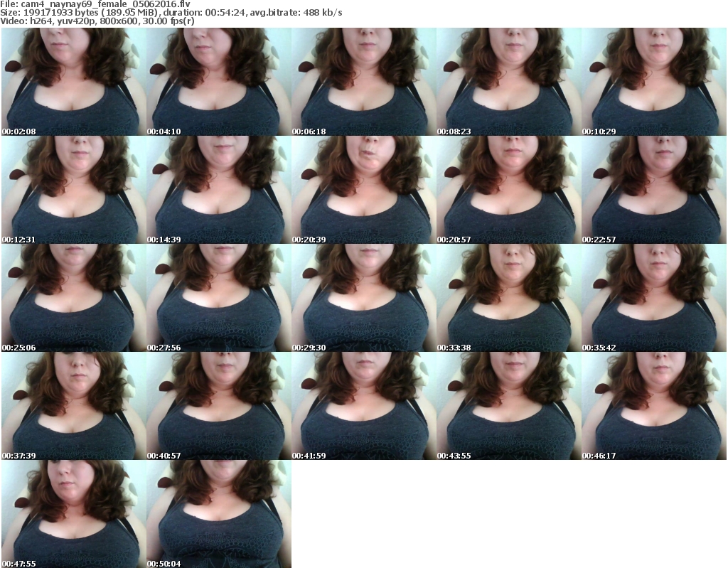Click the file name cam4_naynay69_female_05062016.flv
The height and width of the screenshot is (568, 728).
point(105,4)
